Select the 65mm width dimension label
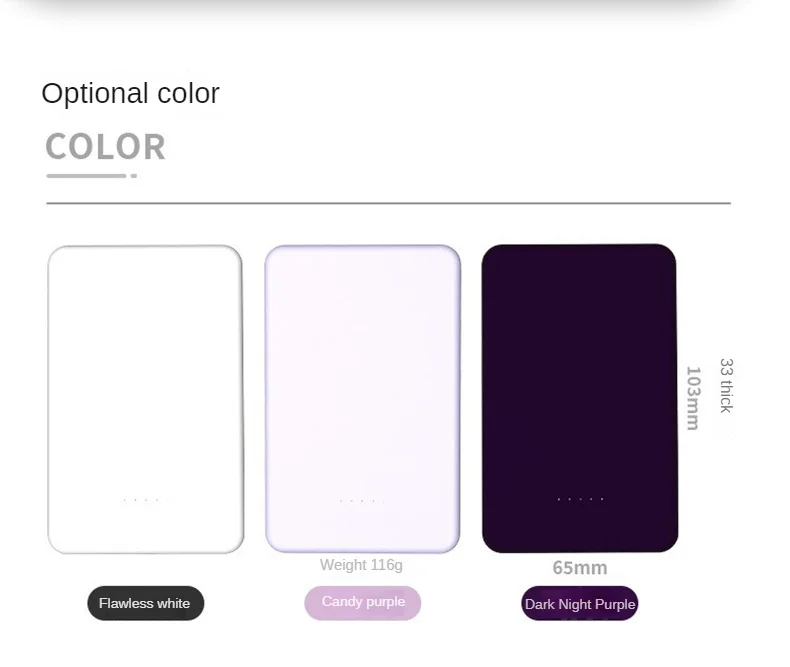Screen dimensions: 790x667 [x=580, y=568]
